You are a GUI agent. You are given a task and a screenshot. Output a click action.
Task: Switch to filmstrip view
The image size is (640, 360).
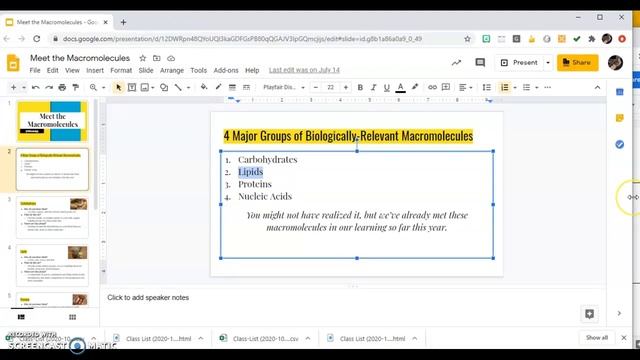[x=21, y=317]
